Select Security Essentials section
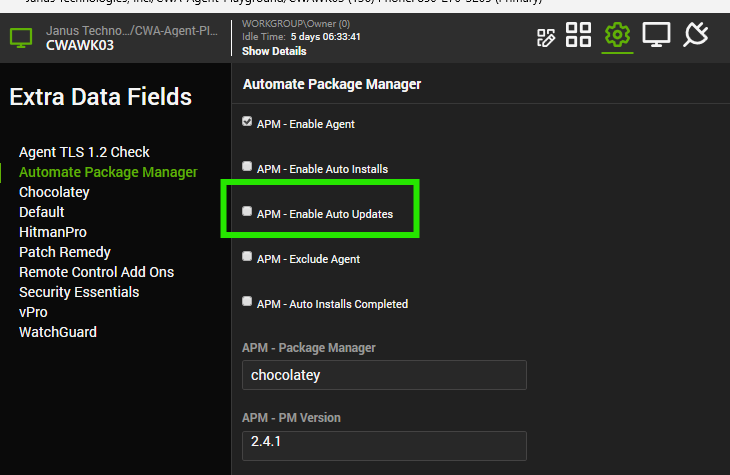Image resolution: width=730 pixels, height=475 pixels. point(79,292)
